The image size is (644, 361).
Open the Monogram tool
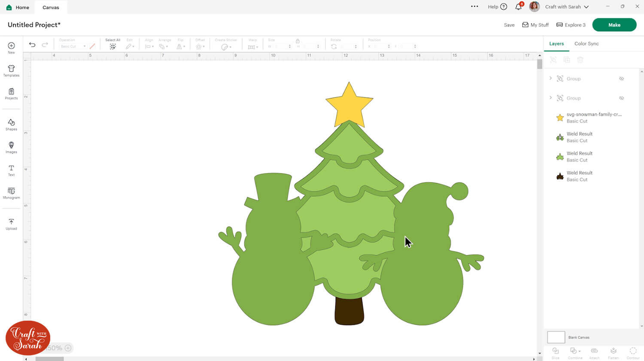click(x=11, y=193)
